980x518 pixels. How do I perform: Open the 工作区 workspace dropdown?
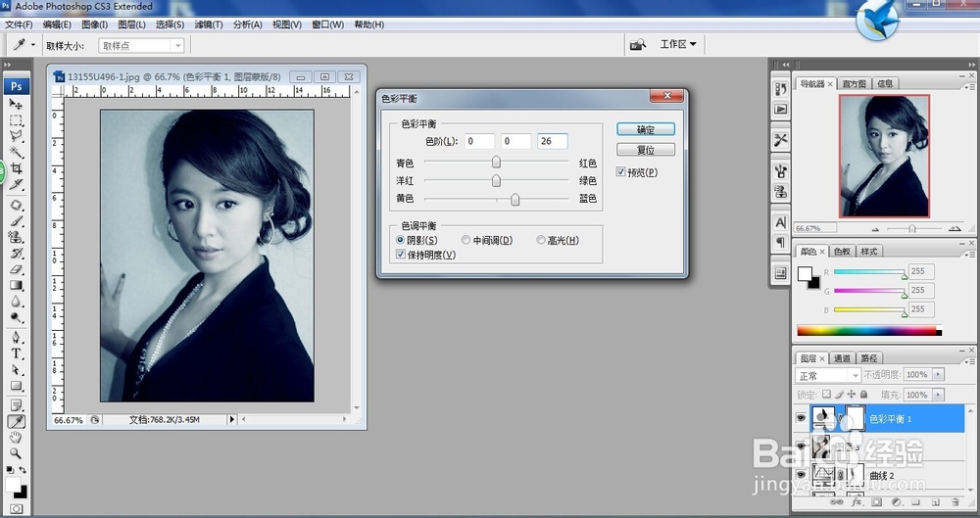678,44
